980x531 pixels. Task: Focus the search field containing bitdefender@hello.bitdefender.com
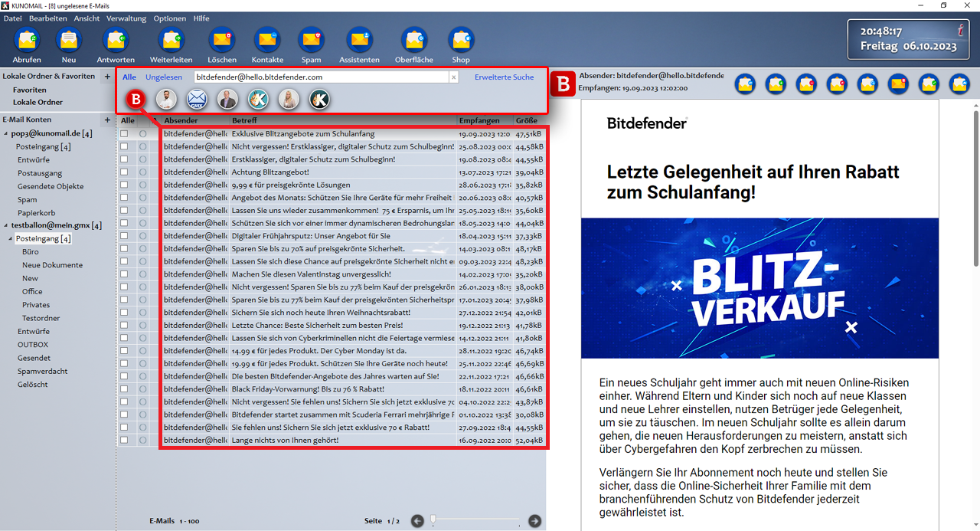click(321, 77)
